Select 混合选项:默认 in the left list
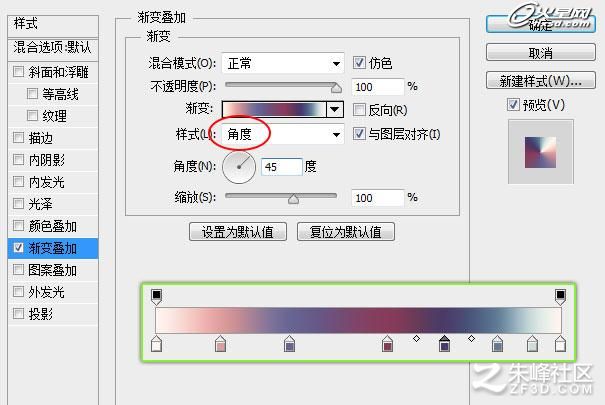This screenshot has width=605, height=405. click(x=53, y=48)
